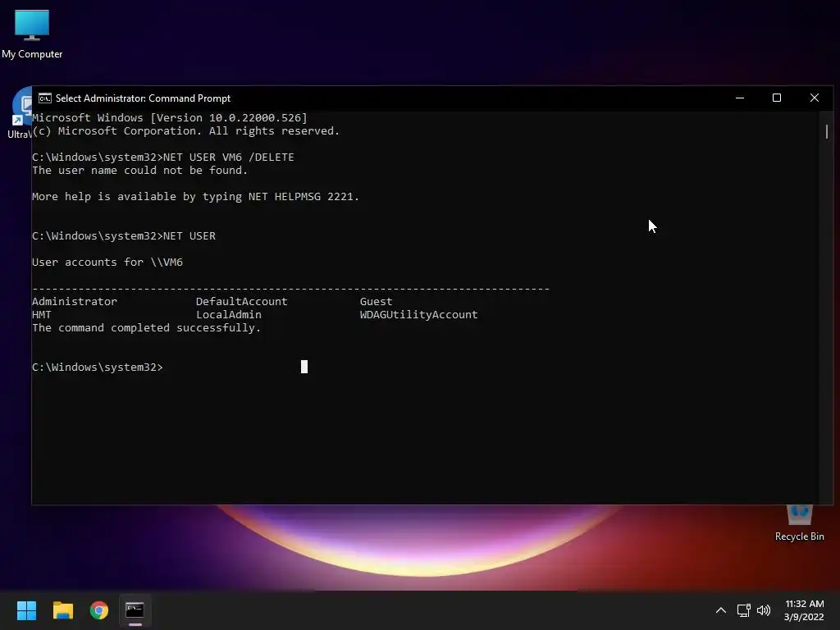The height and width of the screenshot is (630, 840).
Task: Open the network status tray icon
Action: [x=743, y=610]
